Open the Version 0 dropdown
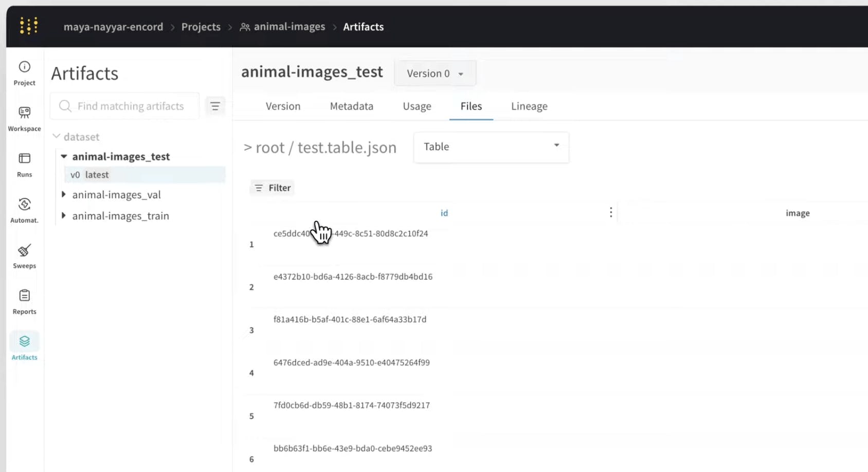Image resolution: width=868 pixels, height=472 pixels. [x=435, y=73]
